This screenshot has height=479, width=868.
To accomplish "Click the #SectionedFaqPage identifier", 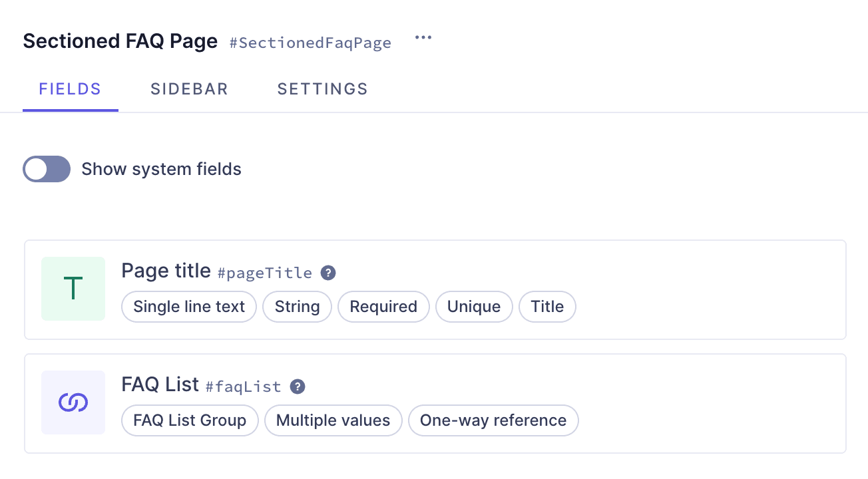I will tap(311, 43).
